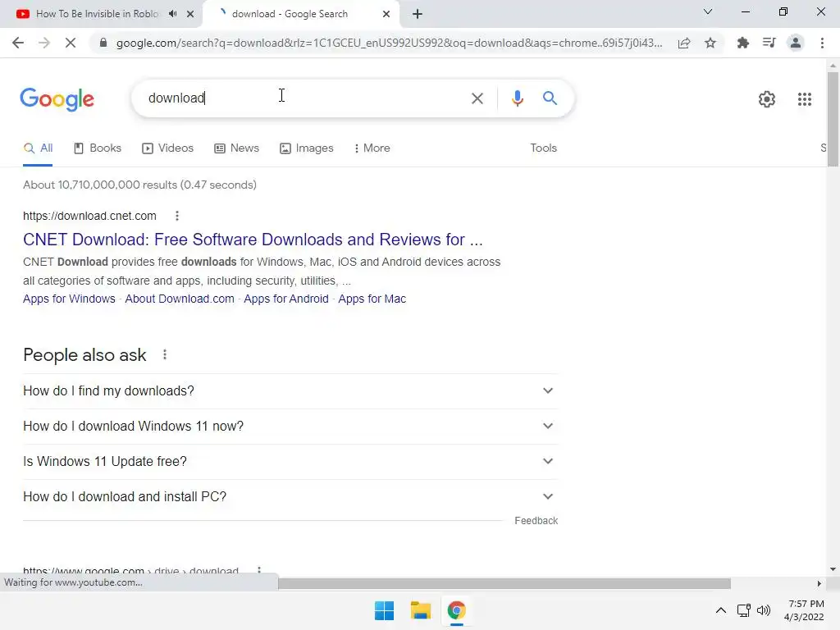
Task: Open the Google apps grid
Action: tap(805, 99)
